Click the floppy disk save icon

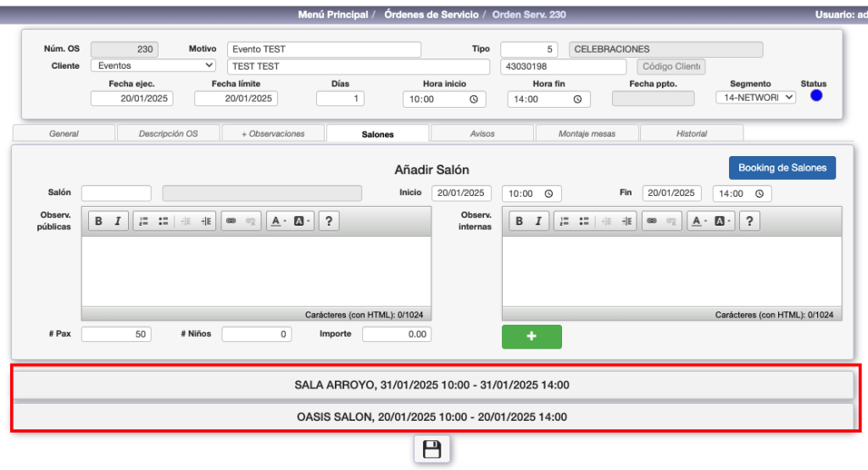coord(431,450)
